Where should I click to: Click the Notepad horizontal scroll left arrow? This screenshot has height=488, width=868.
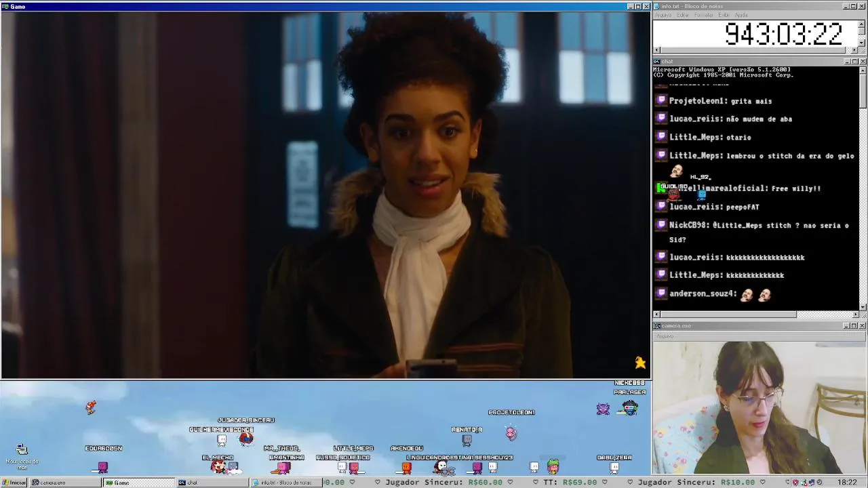(x=656, y=50)
